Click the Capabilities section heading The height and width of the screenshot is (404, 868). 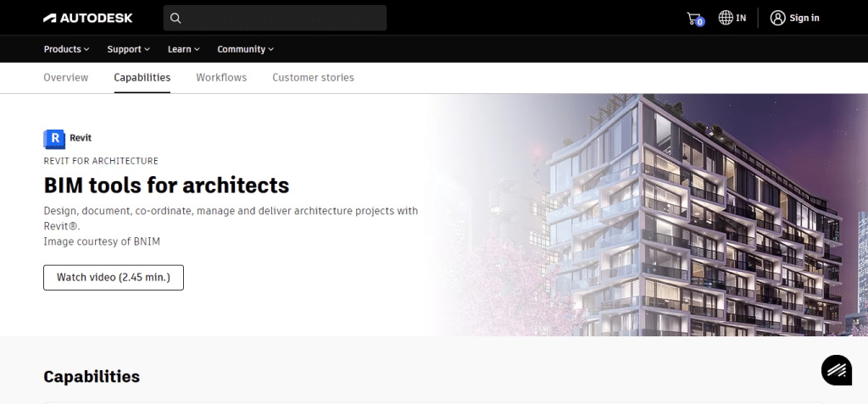(92, 376)
